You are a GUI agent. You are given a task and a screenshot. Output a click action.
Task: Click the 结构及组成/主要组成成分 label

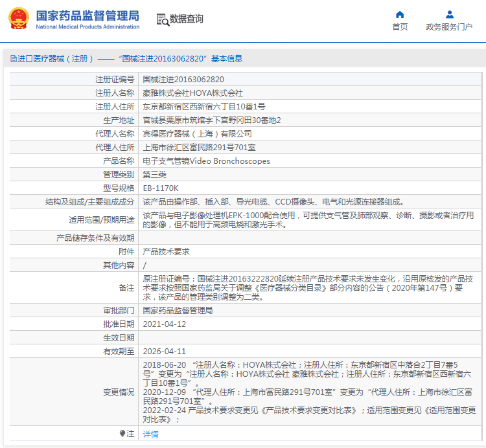point(90,202)
